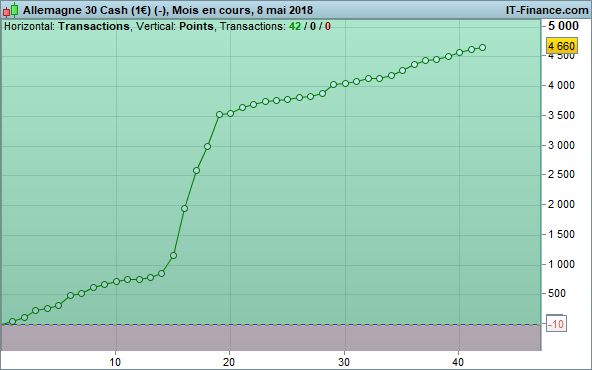Click the yellow '4 660' value label
The image size is (592, 370).
[x=562, y=46]
